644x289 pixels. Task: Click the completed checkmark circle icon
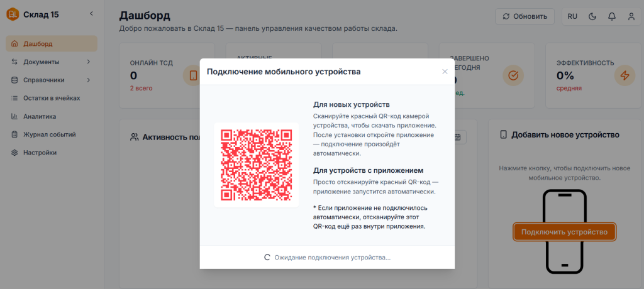(513, 75)
